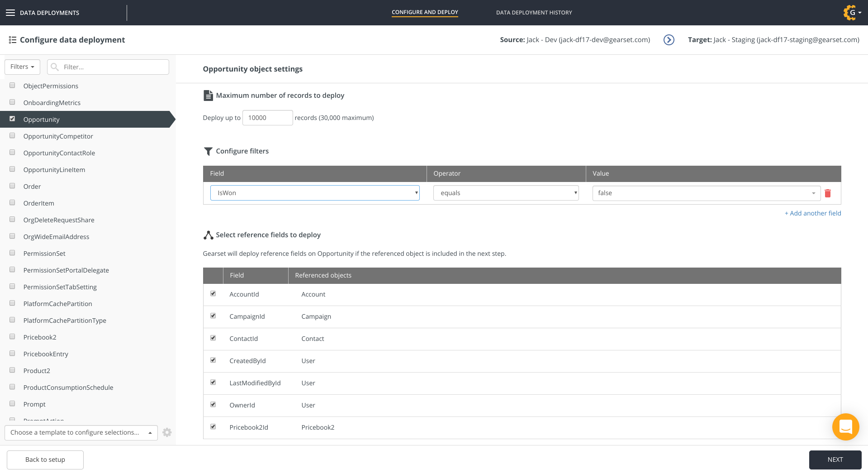Click Data Deployments header title
Screen dimensions: 868x474
(x=49, y=13)
